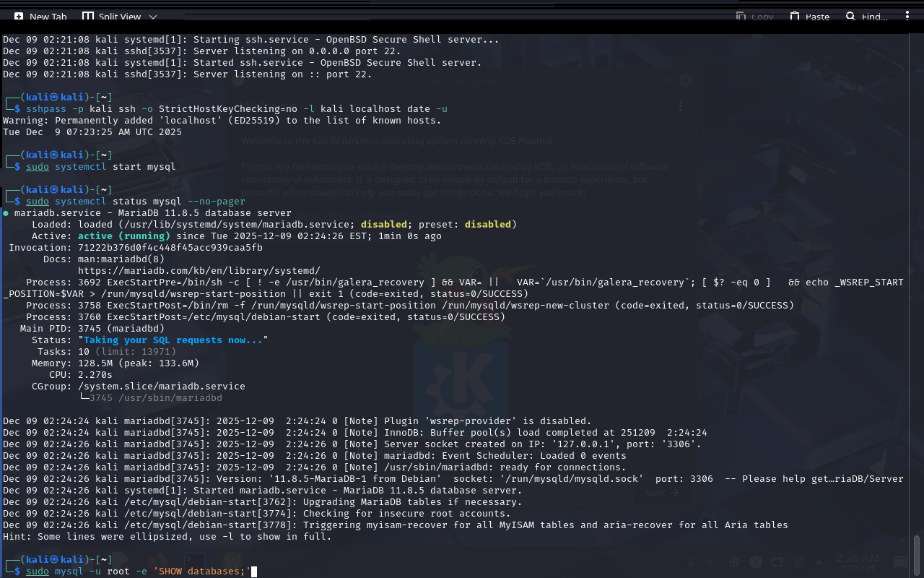The image size is (924, 578).
Task: Open the three-dot menu in the toolbar
Action: (x=907, y=16)
